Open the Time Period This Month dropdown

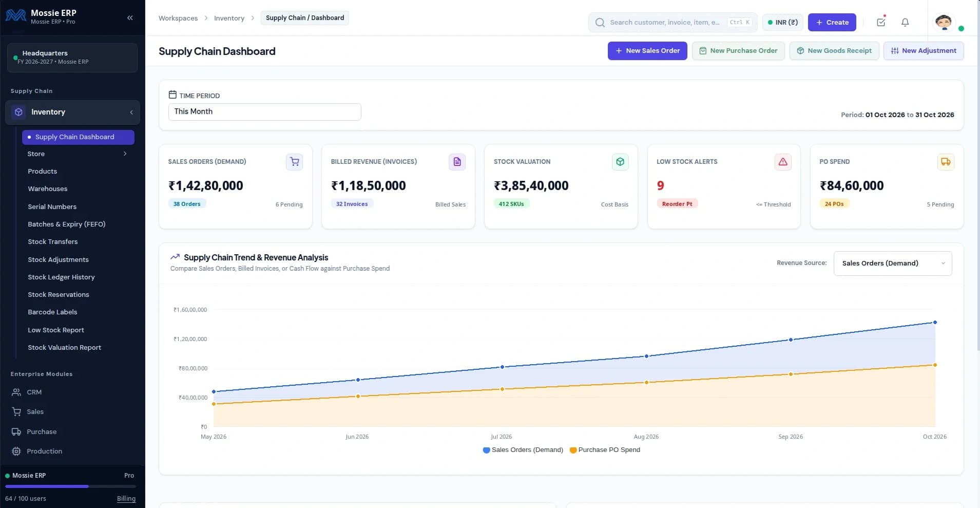click(x=264, y=112)
